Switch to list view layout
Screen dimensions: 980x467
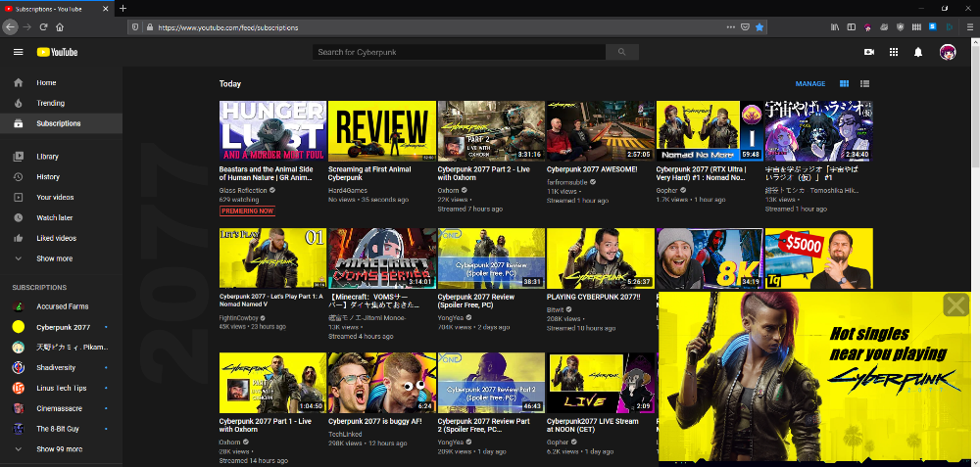click(x=865, y=83)
